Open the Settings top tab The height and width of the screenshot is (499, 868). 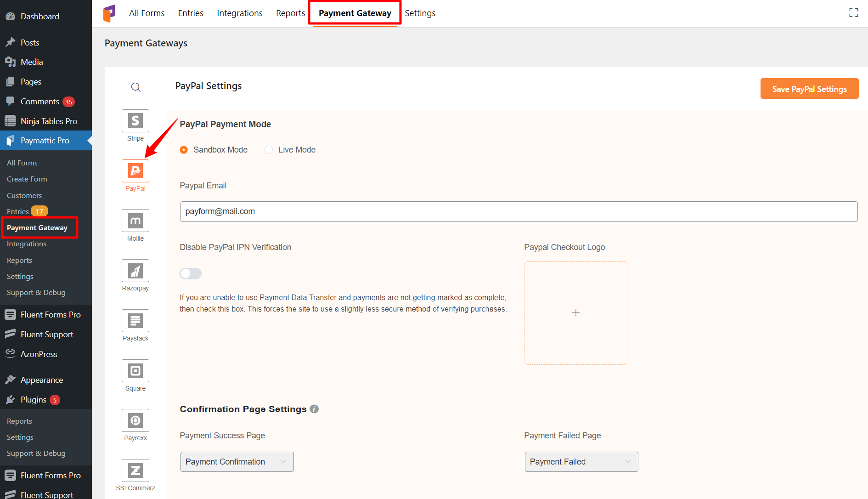point(420,13)
